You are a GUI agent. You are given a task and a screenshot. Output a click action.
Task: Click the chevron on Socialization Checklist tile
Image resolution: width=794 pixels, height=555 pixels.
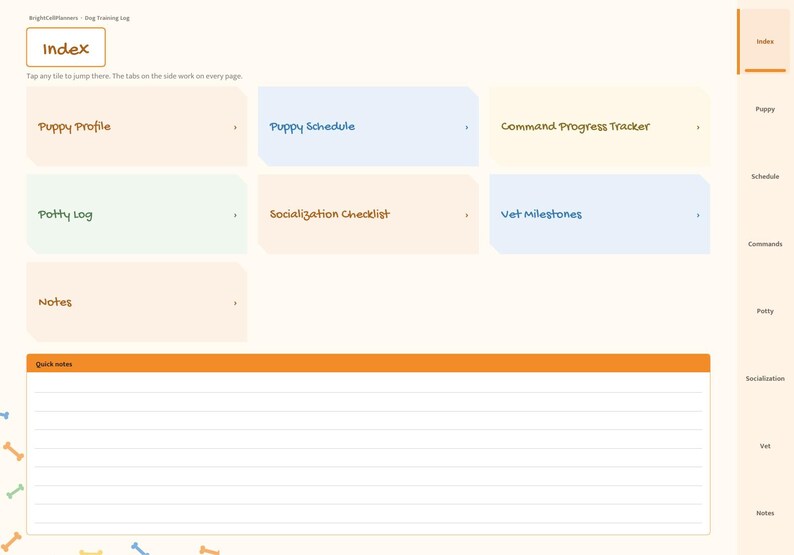point(466,215)
